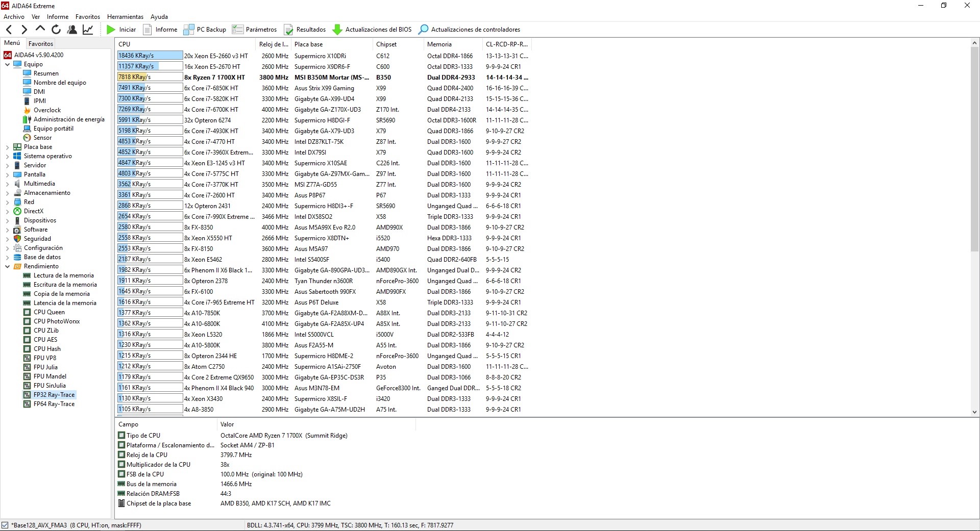
Task: Expand the Placa base tree node
Action: (8, 147)
